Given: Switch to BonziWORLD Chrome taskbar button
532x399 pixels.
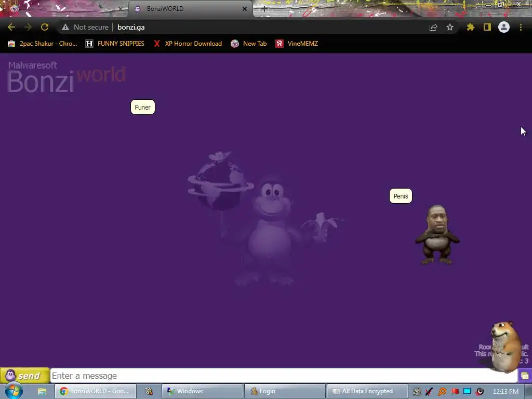Looking at the screenshot, I should pyautogui.click(x=96, y=391).
